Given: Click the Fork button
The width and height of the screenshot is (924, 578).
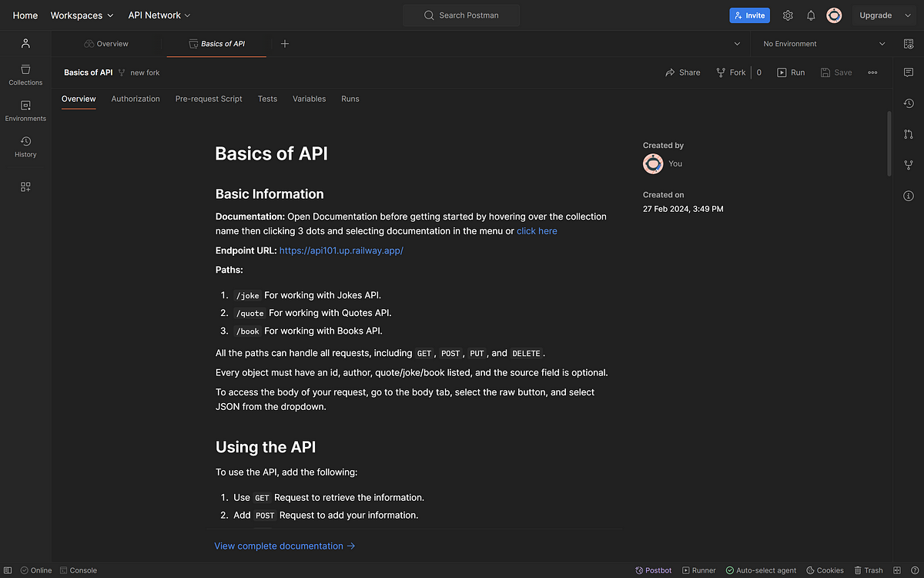Looking at the screenshot, I should 731,72.
